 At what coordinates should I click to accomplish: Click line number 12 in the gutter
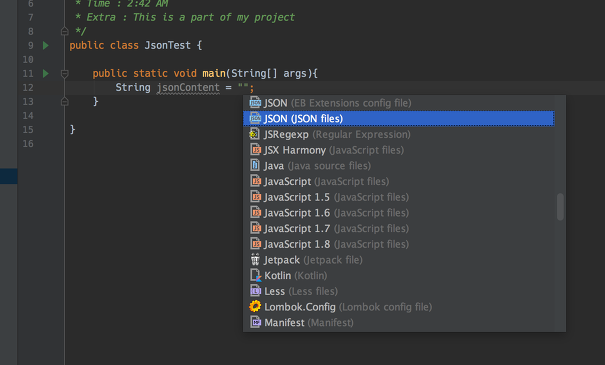[x=28, y=88]
